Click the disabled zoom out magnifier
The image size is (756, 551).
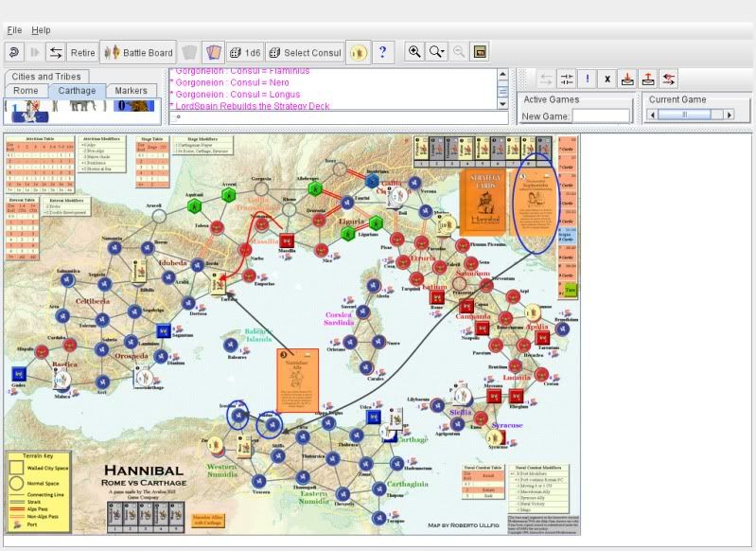point(459,52)
